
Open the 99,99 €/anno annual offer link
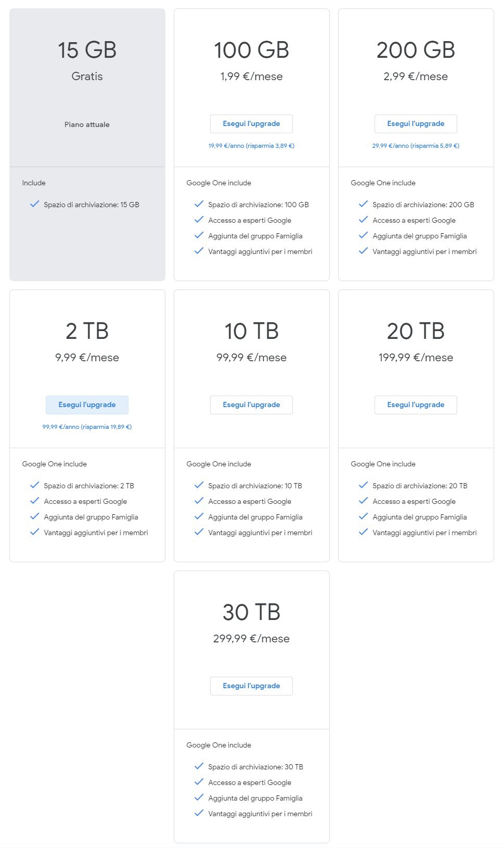[87, 427]
